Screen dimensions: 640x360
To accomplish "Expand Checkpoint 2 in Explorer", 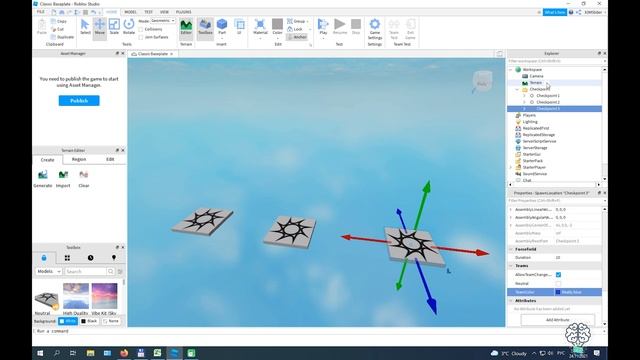I will pos(524,102).
